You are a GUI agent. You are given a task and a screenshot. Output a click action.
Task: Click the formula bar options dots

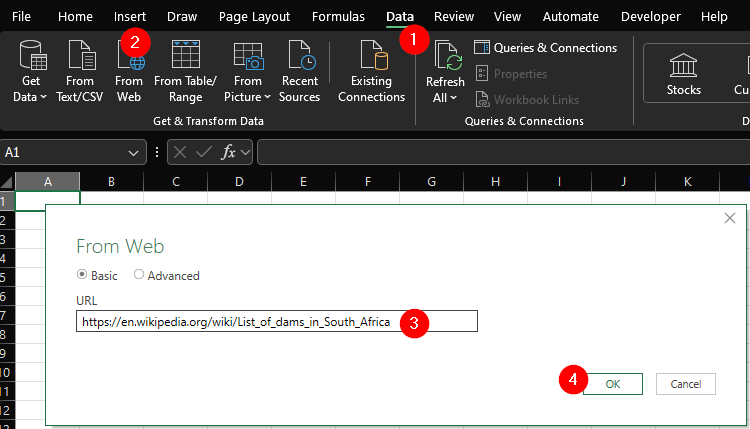(x=157, y=153)
